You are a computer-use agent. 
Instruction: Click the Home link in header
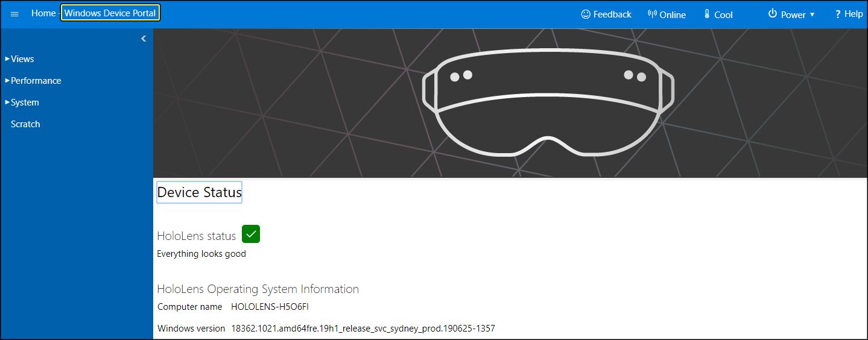[x=43, y=13]
